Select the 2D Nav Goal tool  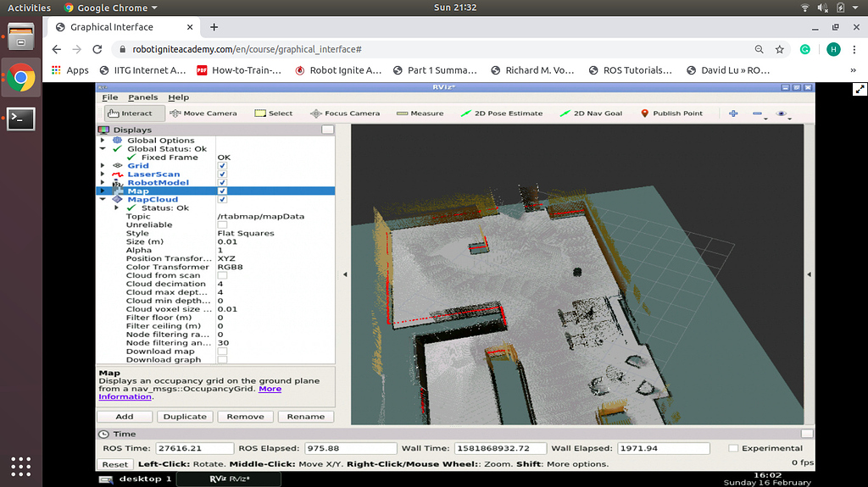(591, 113)
